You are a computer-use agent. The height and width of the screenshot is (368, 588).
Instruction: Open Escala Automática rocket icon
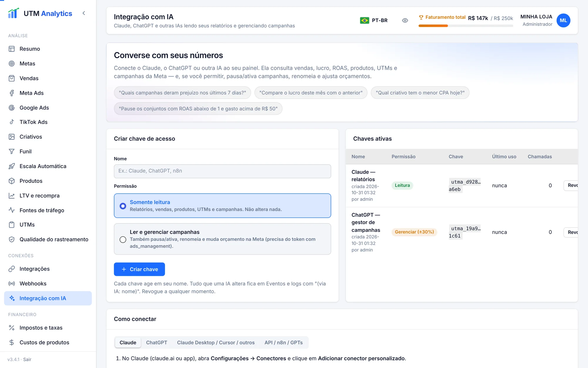click(x=11, y=166)
